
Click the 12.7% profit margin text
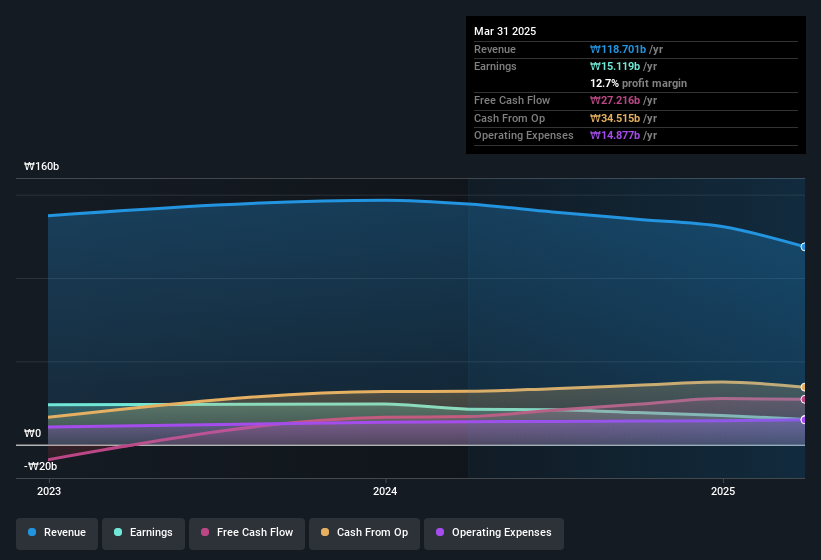[x=638, y=83]
